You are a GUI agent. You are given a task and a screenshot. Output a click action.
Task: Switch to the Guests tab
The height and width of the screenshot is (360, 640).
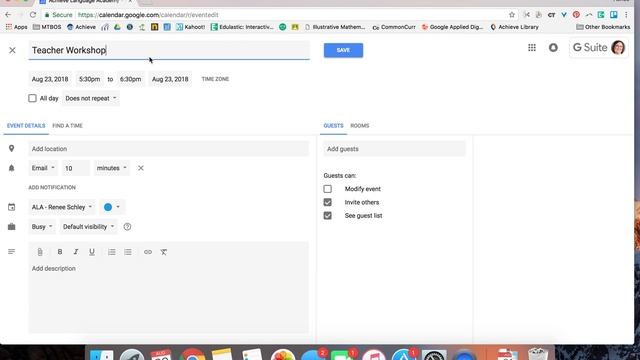333,126
